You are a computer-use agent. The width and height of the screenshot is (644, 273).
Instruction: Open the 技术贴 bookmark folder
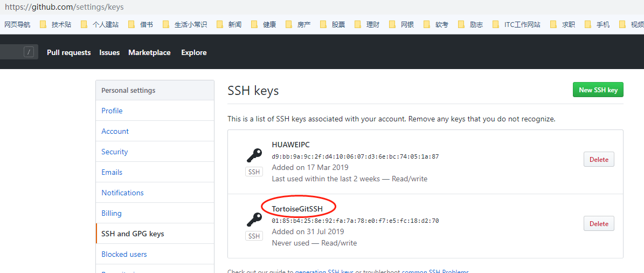point(56,25)
